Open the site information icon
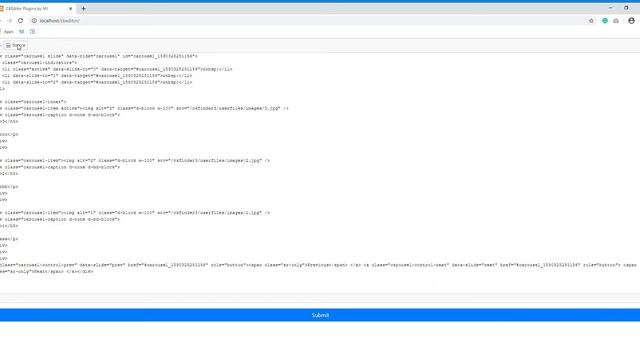The width and height of the screenshot is (640, 360). pyautogui.click(x=34, y=20)
